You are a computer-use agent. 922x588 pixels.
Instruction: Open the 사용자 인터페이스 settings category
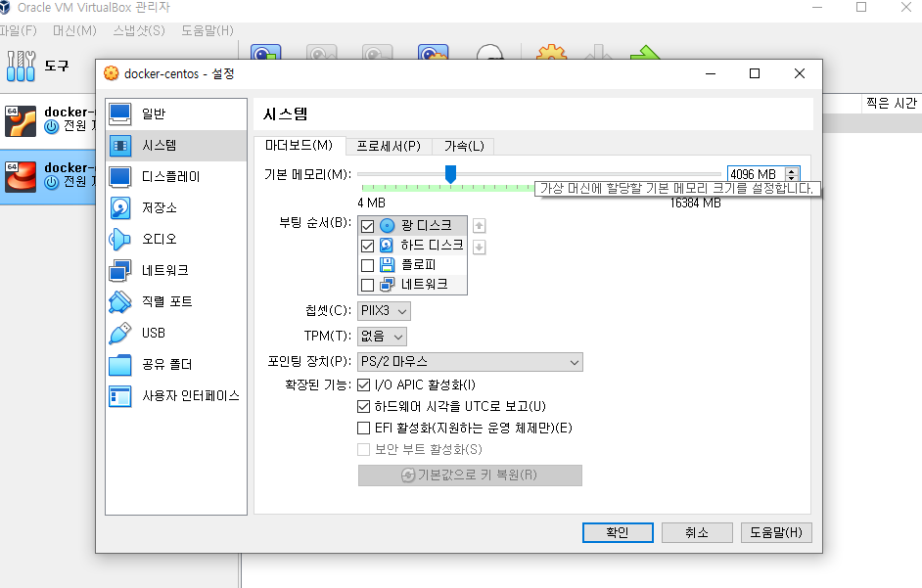coord(176,395)
